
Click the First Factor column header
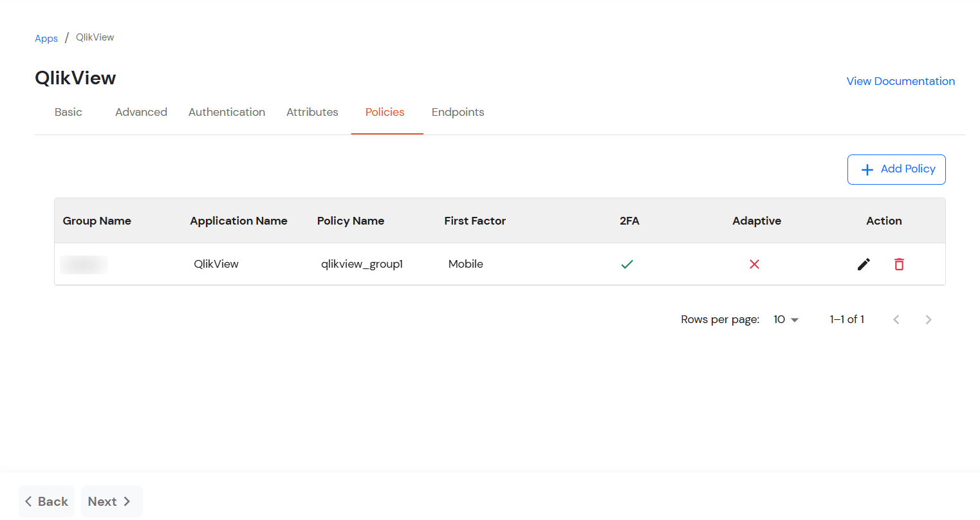coord(475,221)
